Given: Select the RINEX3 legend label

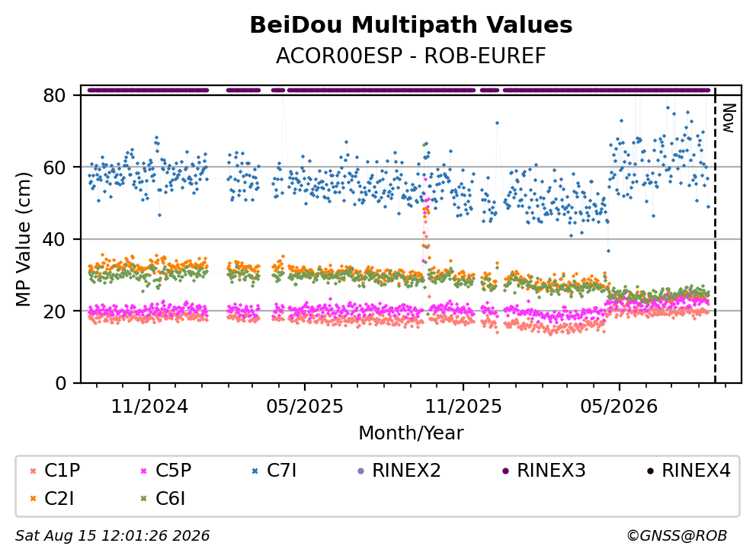Looking at the screenshot, I should (x=551, y=471).
